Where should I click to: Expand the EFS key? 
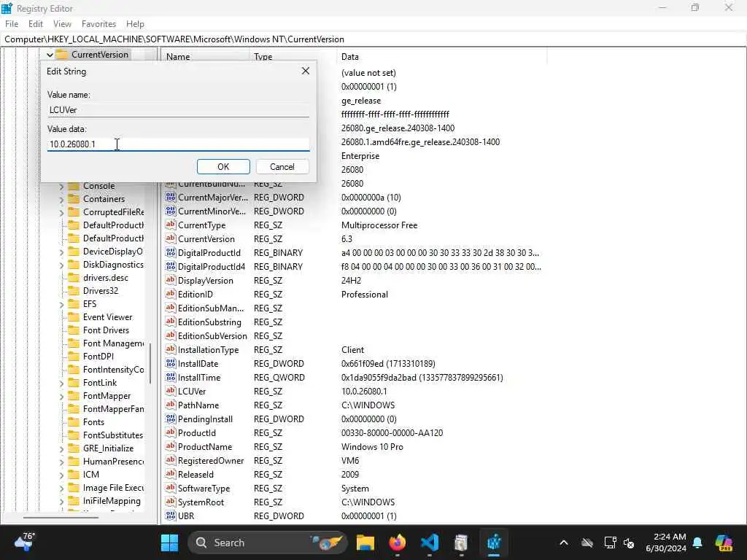click(x=61, y=304)
